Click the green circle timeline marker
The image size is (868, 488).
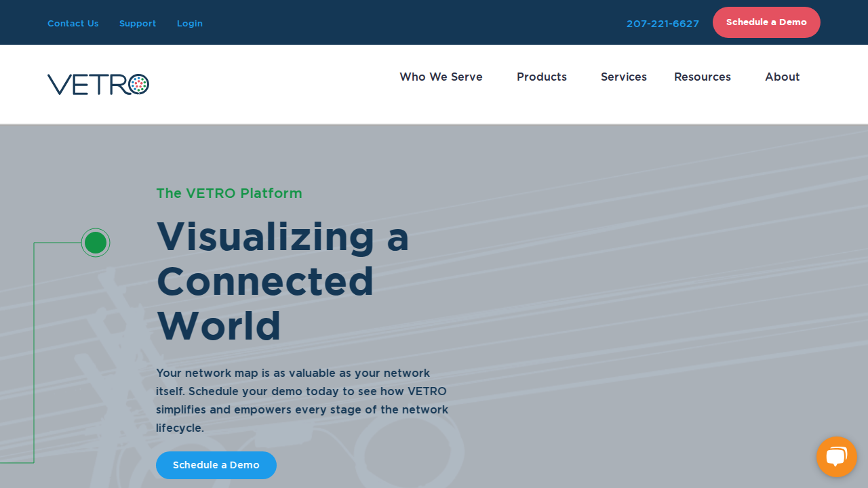tap(96, 243)
